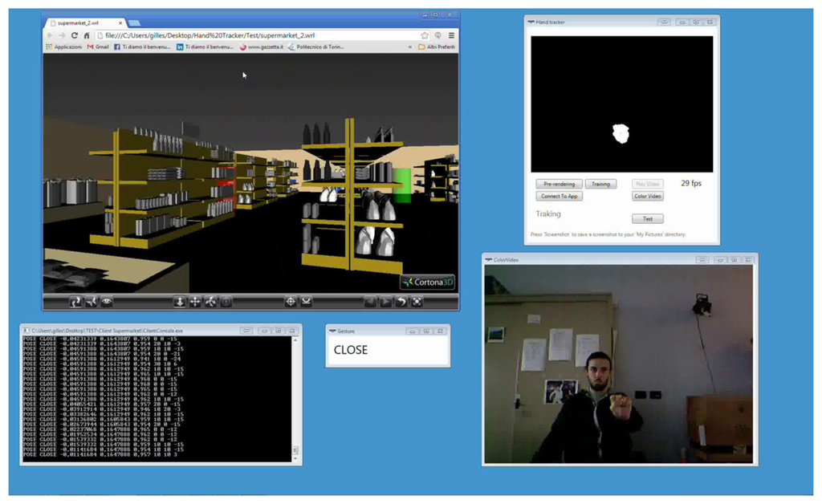Viewport: 822px width, 504px height.
Task: Click the Cortona3D walk navigation icon
Action: [x=75, y=302]
